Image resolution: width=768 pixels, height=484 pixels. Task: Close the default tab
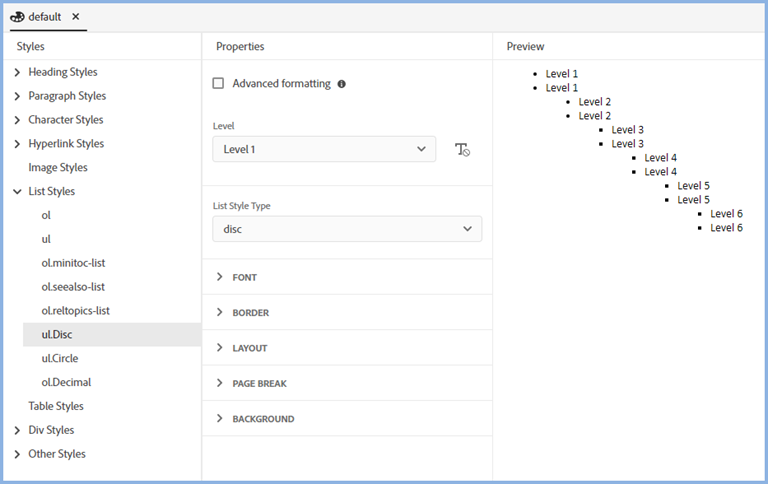(x=76, y=17)
